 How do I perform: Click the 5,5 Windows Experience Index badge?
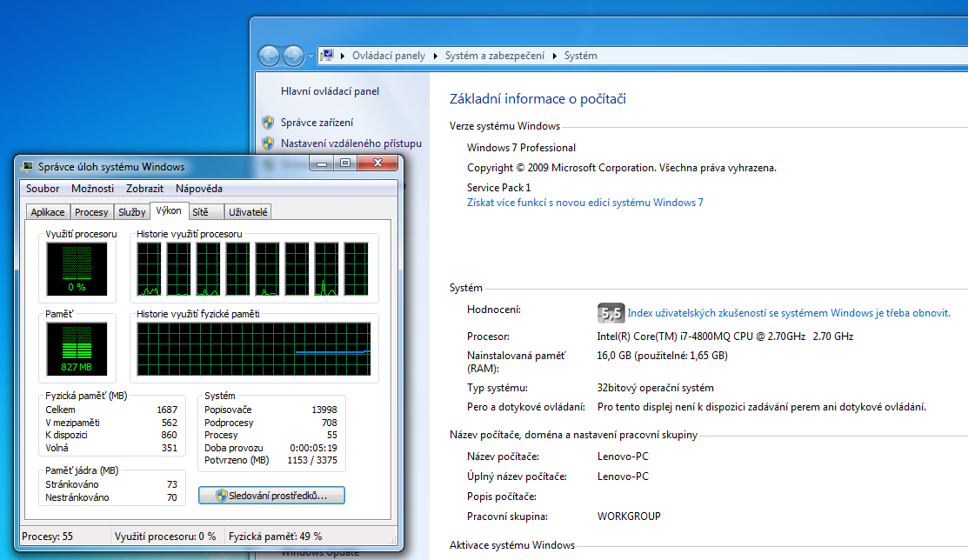coord(611,313)
